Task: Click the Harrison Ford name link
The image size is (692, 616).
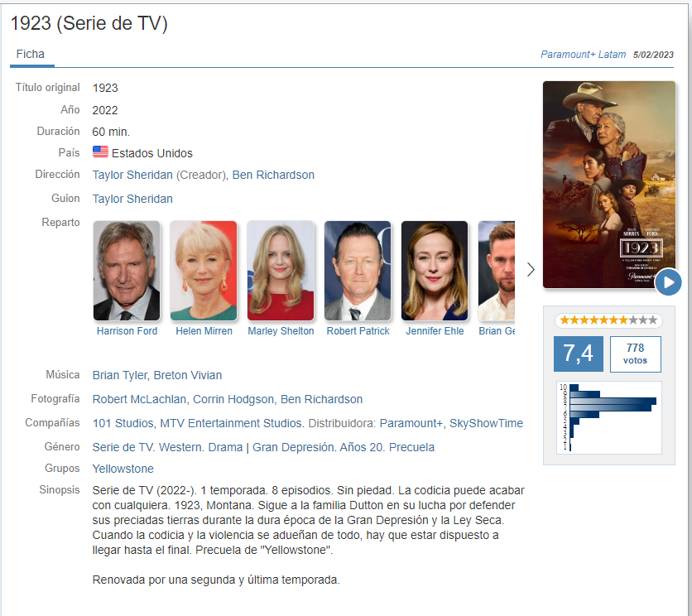Action: point(127,331)
